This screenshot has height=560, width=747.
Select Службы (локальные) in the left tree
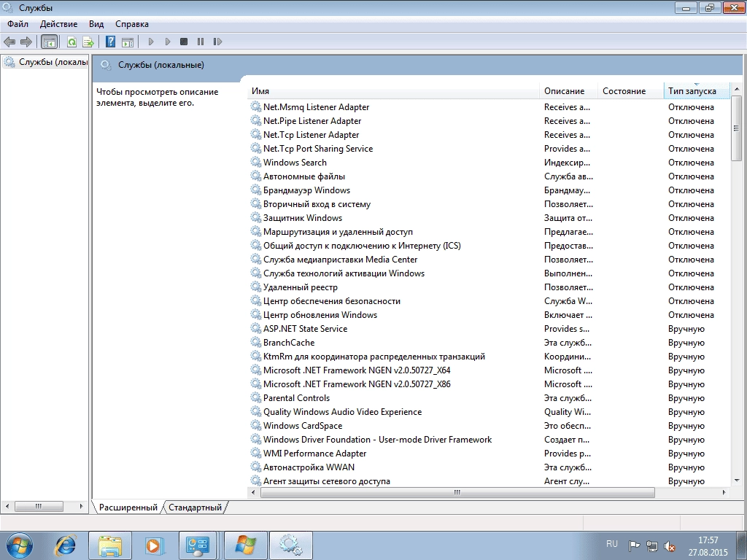coord(45,62)
